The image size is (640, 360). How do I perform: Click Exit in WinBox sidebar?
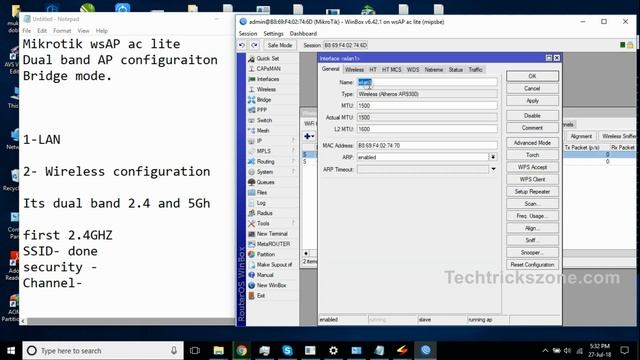tap(261, 296)
